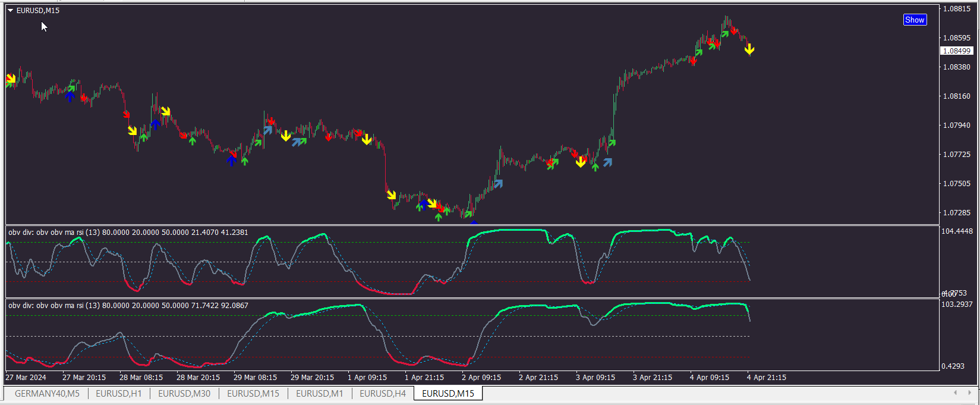980x405 pixels.
Task: Click the 1.07940 price scale value
Action: tap(957, 125)
